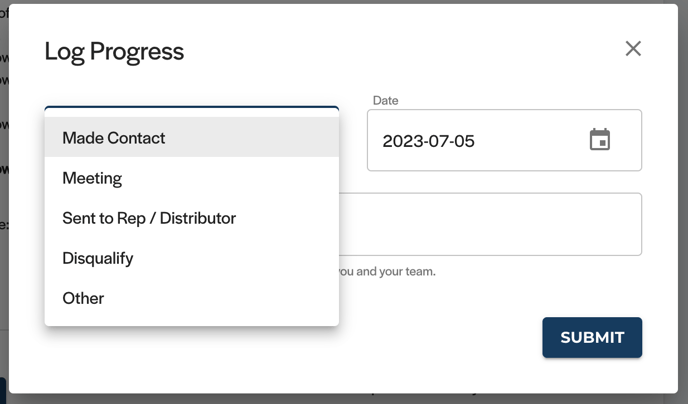Select the Made Contact option
The height and width of the screenshot is (404, 688).
pyautogui.click(x=192, y=138)
